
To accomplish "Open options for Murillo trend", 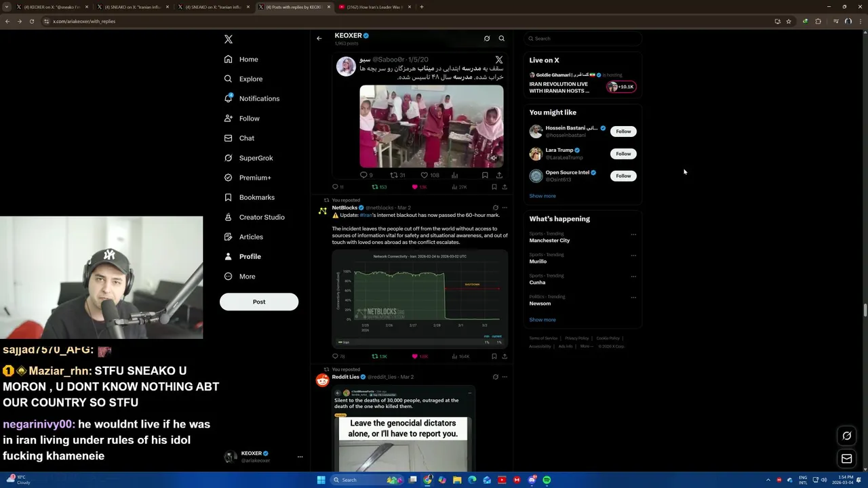I will (633, 256).
